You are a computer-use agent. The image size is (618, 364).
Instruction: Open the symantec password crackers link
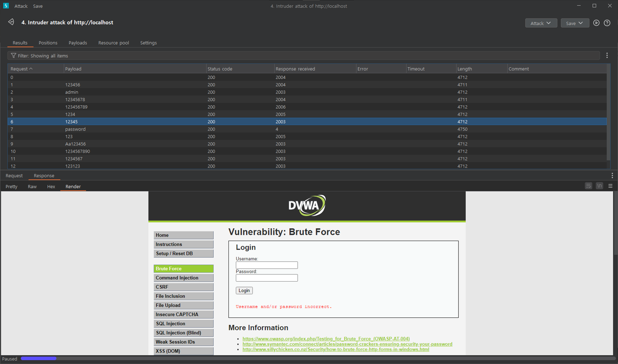coord(348,344)
